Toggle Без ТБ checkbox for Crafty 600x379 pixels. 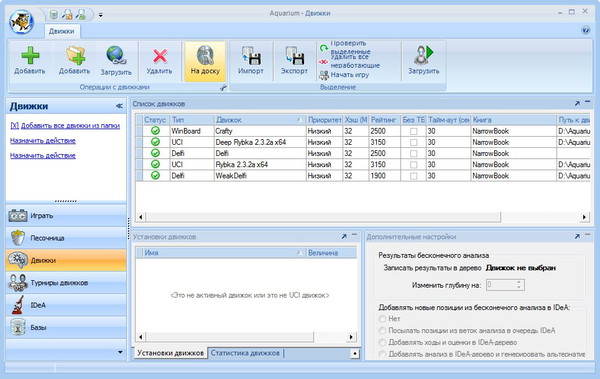click(413, 131)
